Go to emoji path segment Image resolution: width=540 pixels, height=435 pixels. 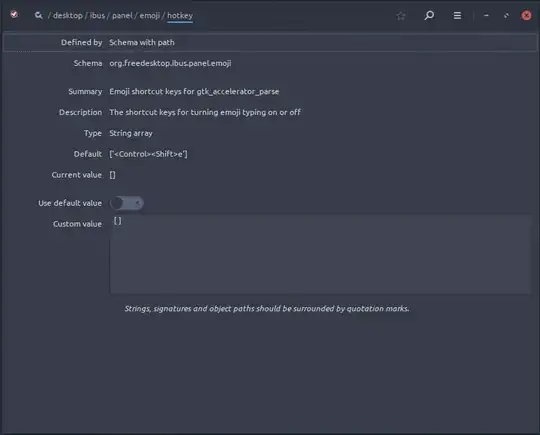149,15
